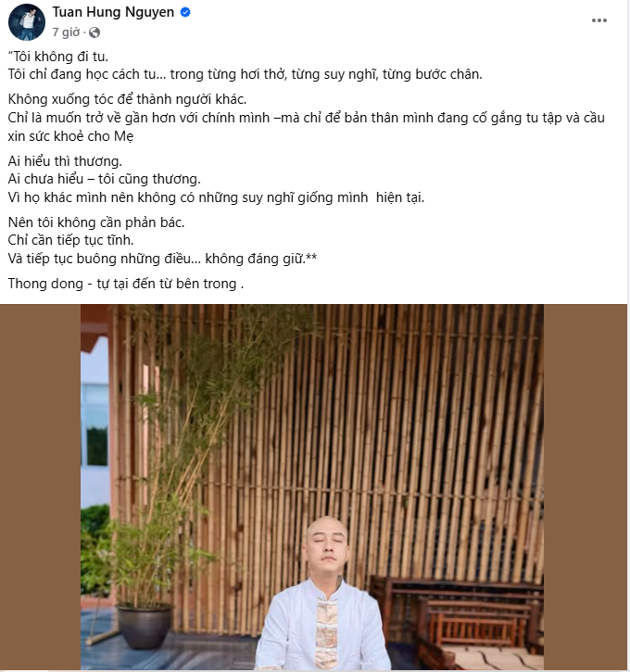Screen dimensions: 630x672
Task: Click the blue verified badge icon
Action: 185,12
